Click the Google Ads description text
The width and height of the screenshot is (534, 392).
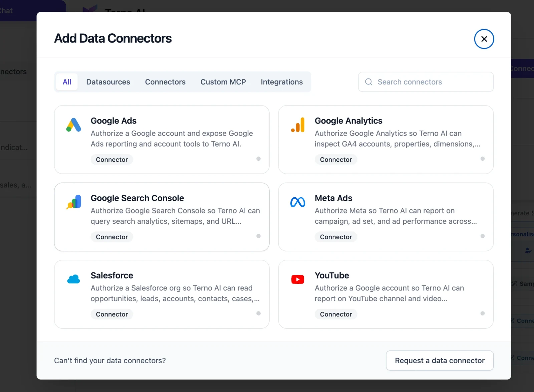(172, 139)
